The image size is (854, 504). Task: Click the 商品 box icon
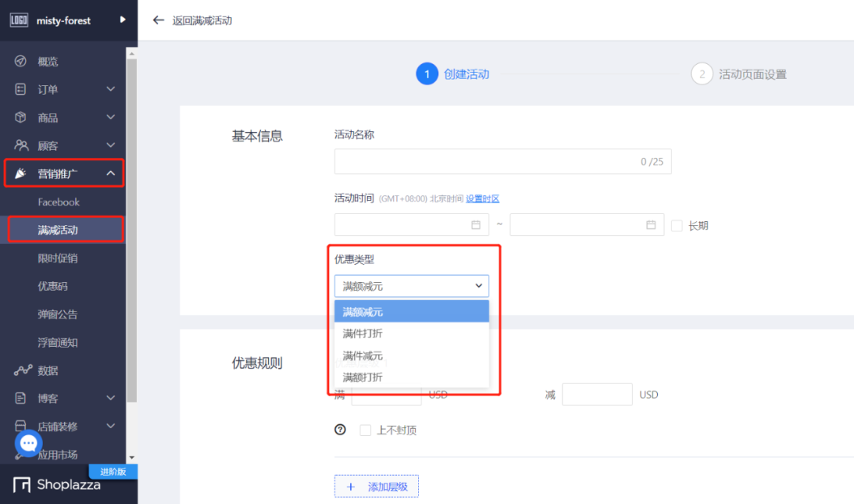20,117
